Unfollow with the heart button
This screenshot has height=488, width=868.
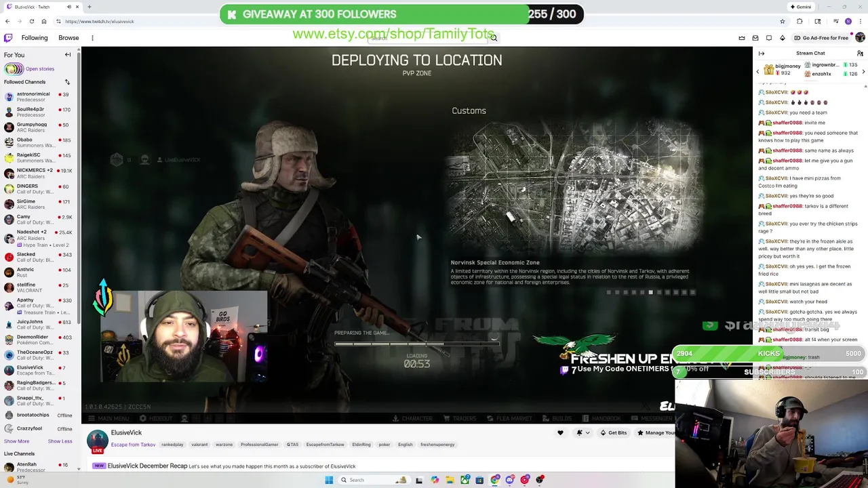tap(560, 432)
